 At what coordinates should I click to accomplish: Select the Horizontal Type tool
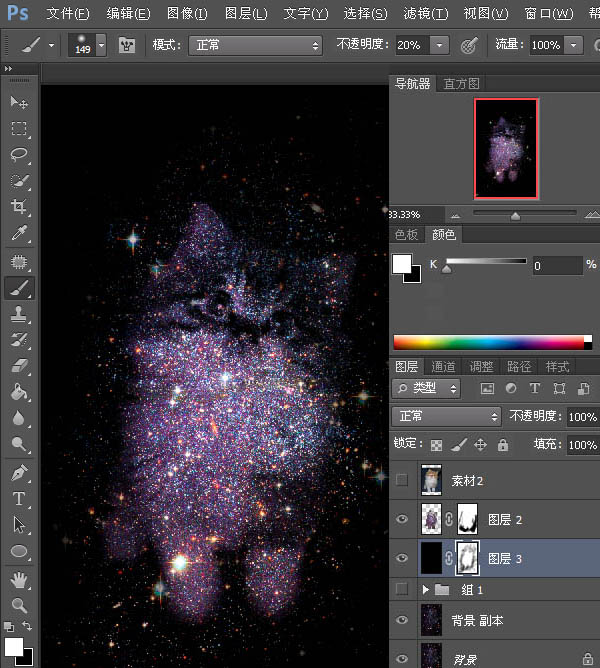19,498
